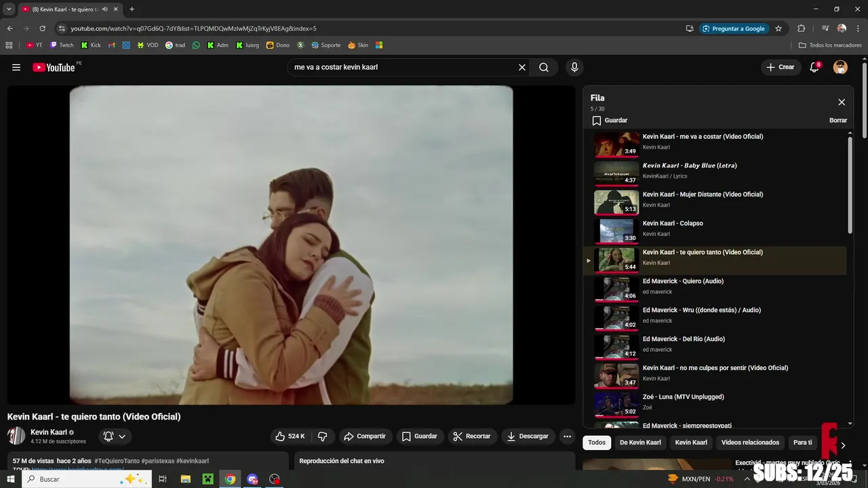Viewport: 868px width, 488px height.
Task: Open #TeQuieroTanto hashtag link
Action: click(117, 461)
